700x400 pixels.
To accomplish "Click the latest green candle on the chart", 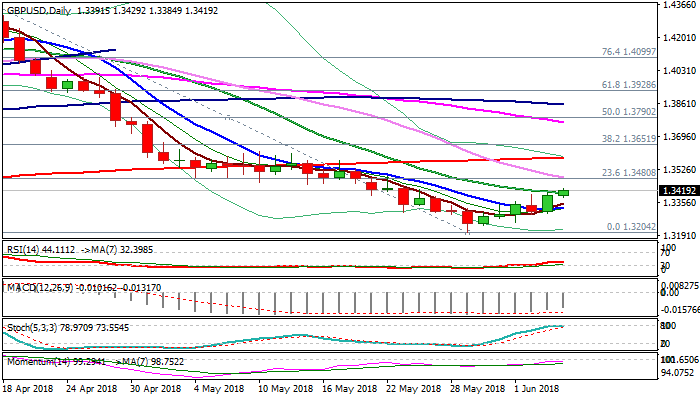I will [x=564, y=192].
